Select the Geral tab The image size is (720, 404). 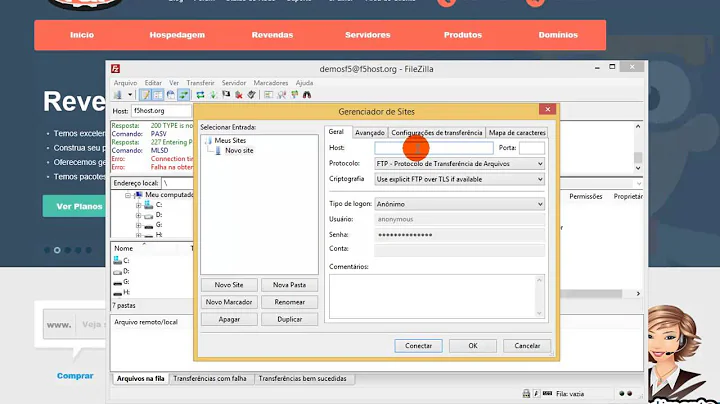336,132
